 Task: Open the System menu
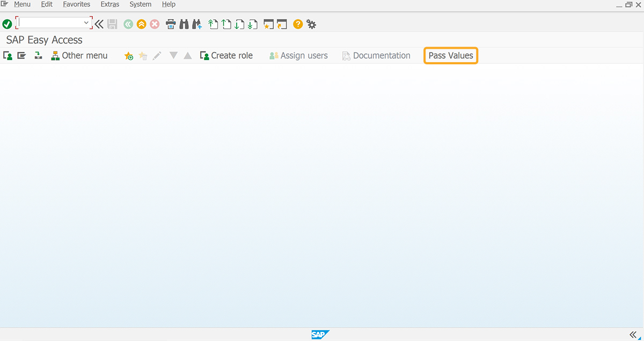(141, 4)
